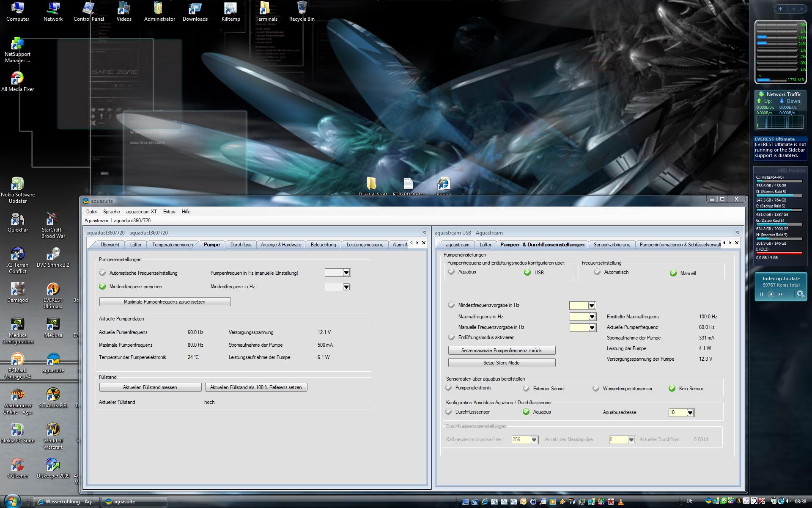812x508 pixels.
Task: Pause the search indexing playback control
Action: click(762, 294)
